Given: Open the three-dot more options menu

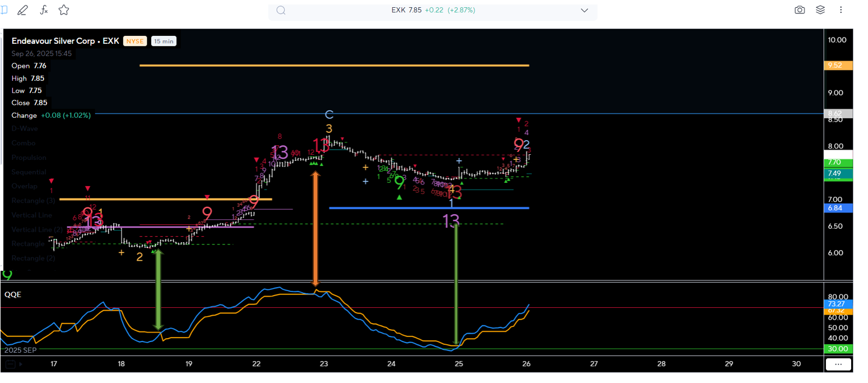Looking at the screenshot, I should [x=841, y=10].
